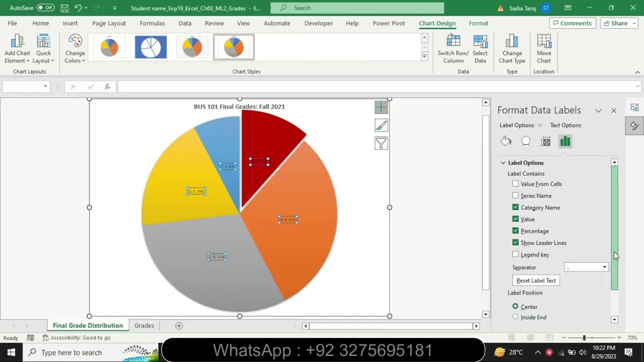
Task: Collapse the Label Options section
Action: (503, 163)
